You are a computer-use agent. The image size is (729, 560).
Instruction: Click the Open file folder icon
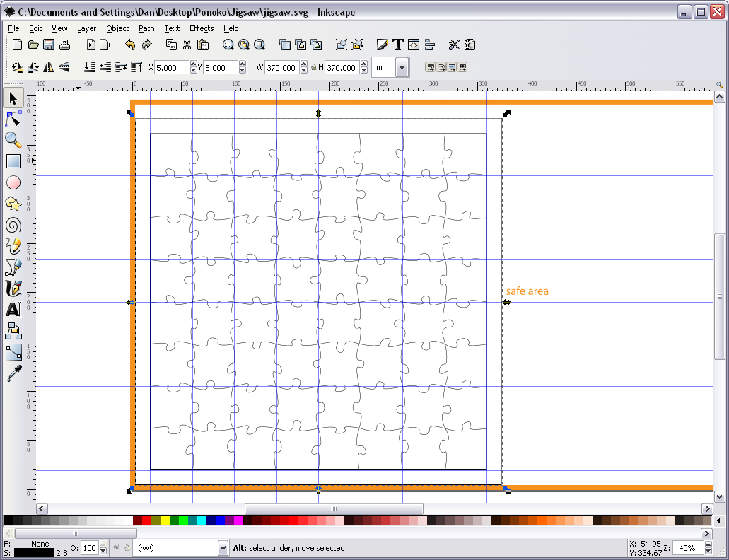[33, 45]
